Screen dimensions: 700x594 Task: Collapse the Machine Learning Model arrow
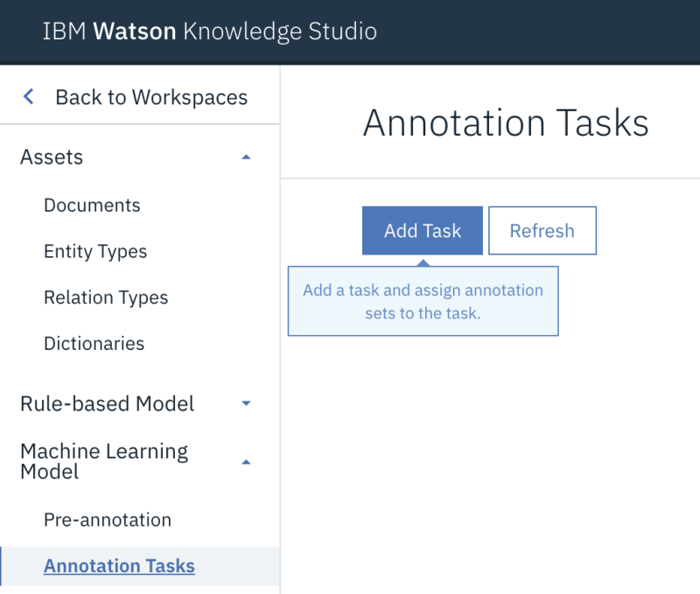(246, 462)
